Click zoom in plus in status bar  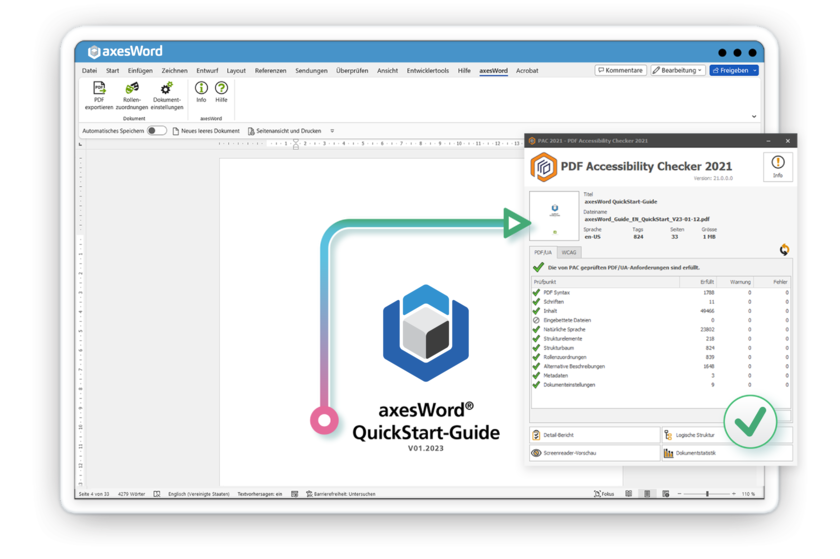coord(733,494)
